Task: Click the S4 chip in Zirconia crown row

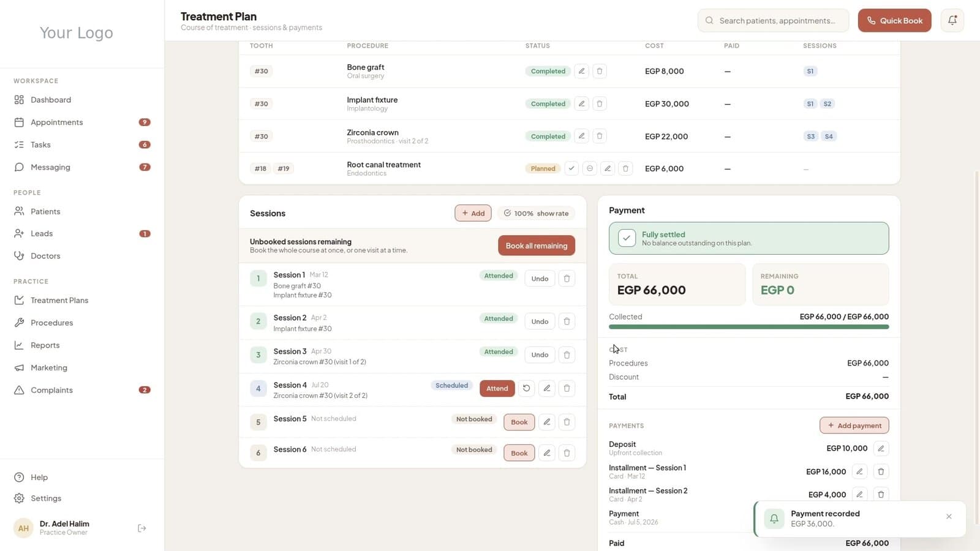Action: click(829, 136)
